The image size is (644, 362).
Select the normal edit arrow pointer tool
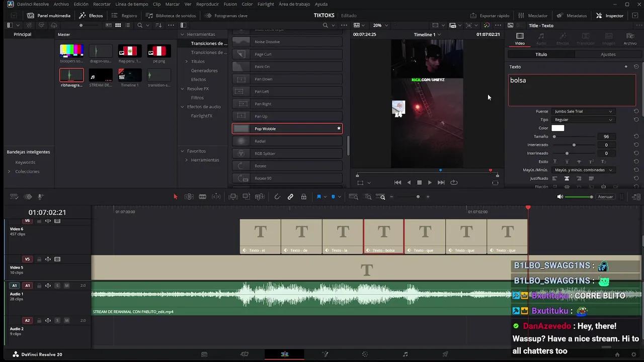175,197
